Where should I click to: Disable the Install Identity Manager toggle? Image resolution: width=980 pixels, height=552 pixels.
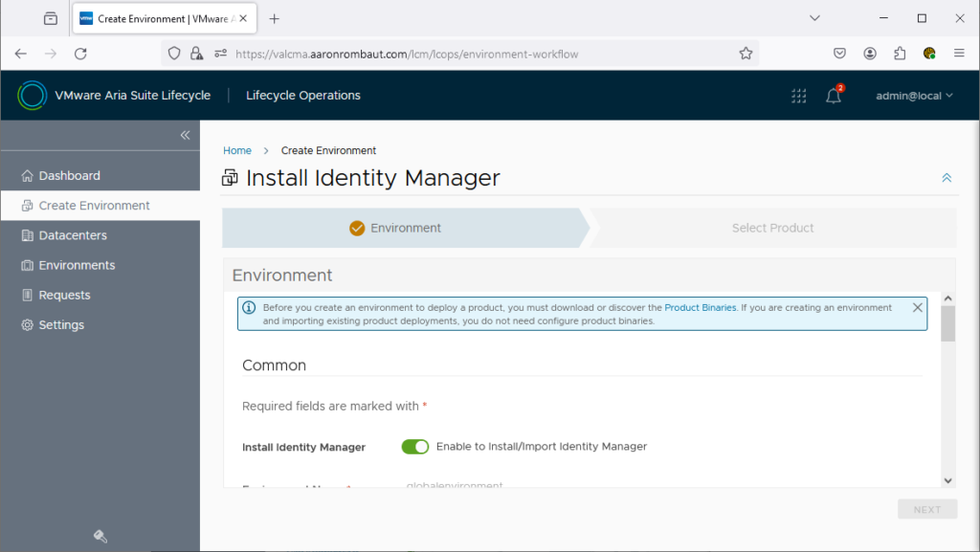415,447
